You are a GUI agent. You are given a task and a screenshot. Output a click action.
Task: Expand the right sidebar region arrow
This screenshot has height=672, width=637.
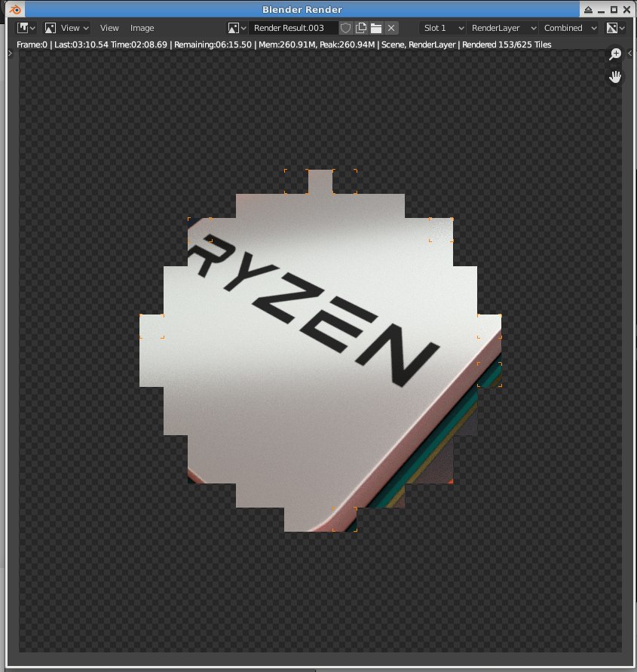[629, 53]
